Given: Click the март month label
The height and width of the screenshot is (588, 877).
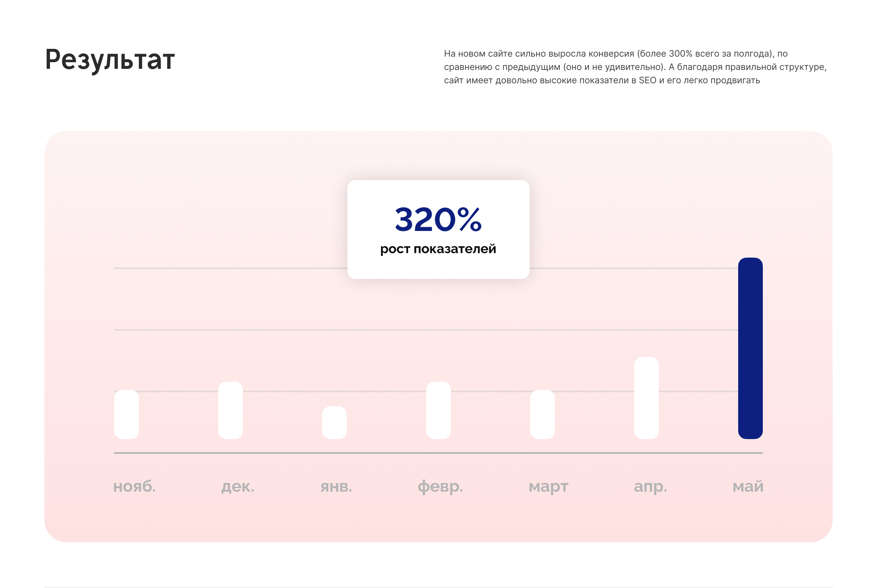Looking at the screenshot, I should [x=548, y=486].
